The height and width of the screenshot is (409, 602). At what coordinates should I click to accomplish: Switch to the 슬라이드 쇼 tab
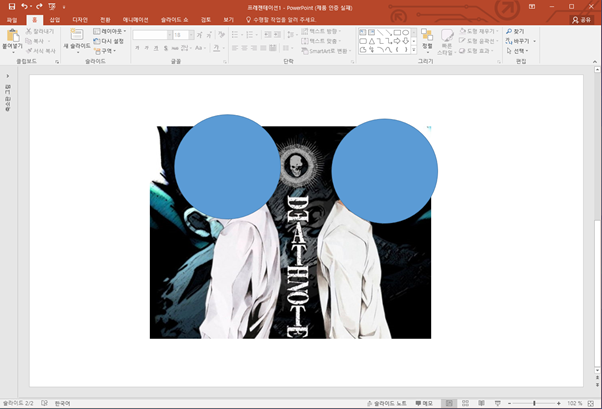point(174,20)
